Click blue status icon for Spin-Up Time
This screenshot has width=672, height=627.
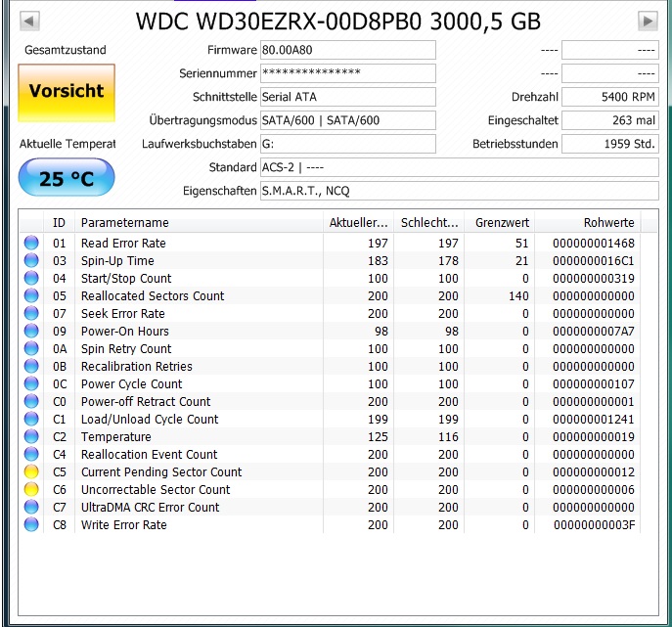(31, 260)
